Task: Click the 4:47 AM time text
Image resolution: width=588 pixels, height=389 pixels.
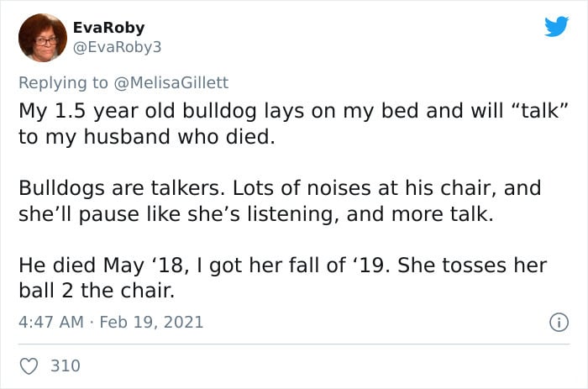Action: pyautogui.click(x=51, y=322)
